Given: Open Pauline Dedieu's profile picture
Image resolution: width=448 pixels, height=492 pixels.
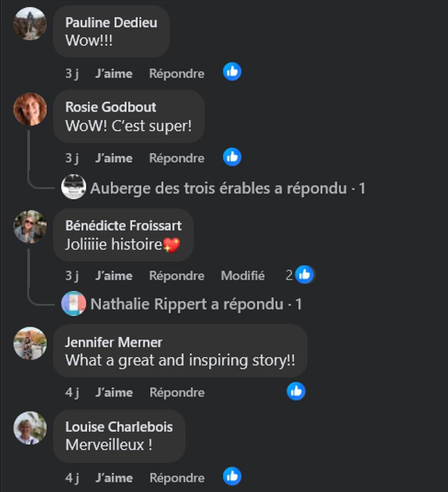Looking at the screenshot, I should (30, 24).
